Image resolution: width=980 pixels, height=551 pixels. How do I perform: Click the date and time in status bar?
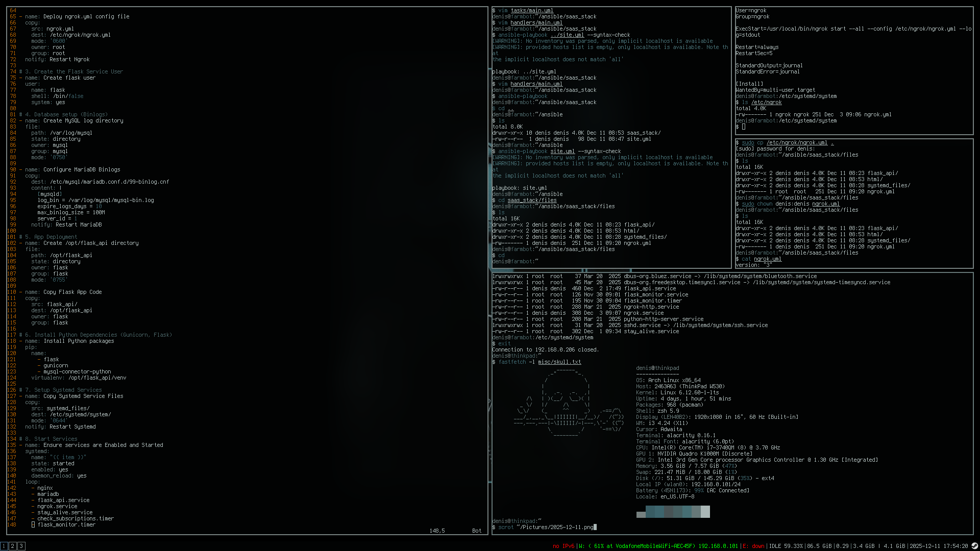(939, 546)
